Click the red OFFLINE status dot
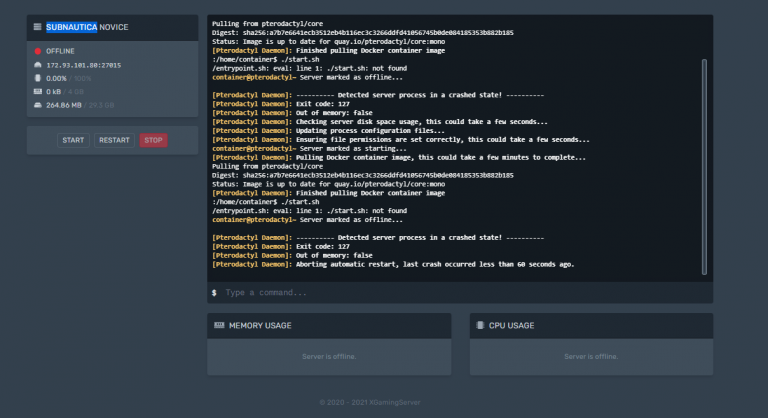 [x=38, y=50]
